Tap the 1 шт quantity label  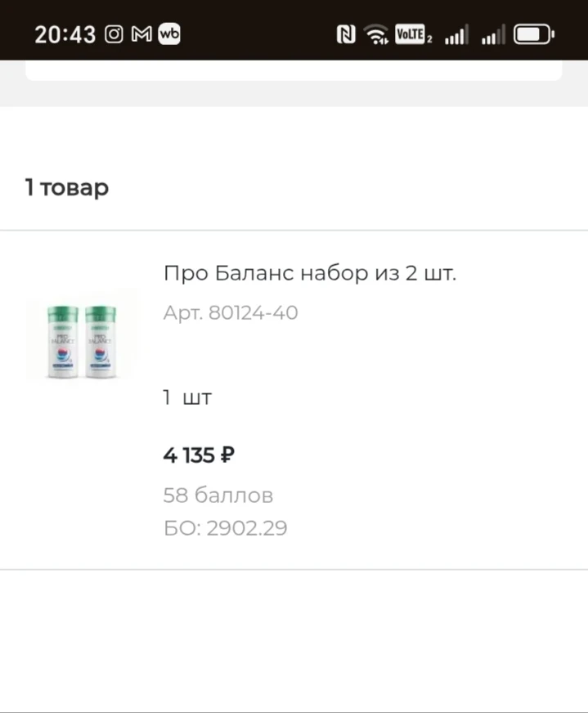187,397
